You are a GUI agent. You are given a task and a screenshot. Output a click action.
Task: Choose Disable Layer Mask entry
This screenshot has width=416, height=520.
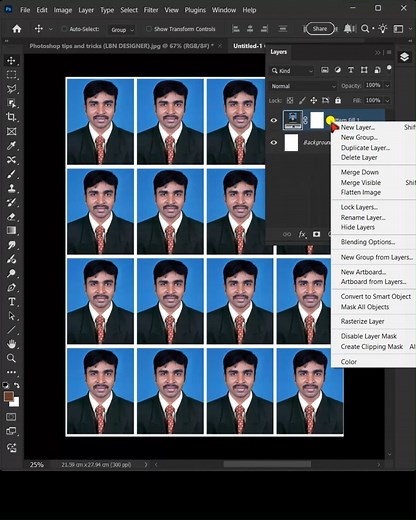pyautogui.click(x=368, y=336)
